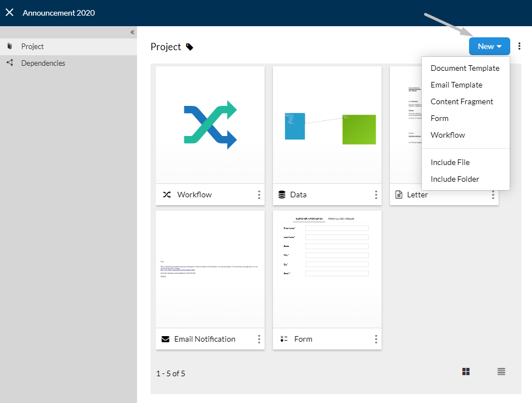The image size is (532, 403).
Task: Click the Announcement 2020 title
Action: pos(58,13)
